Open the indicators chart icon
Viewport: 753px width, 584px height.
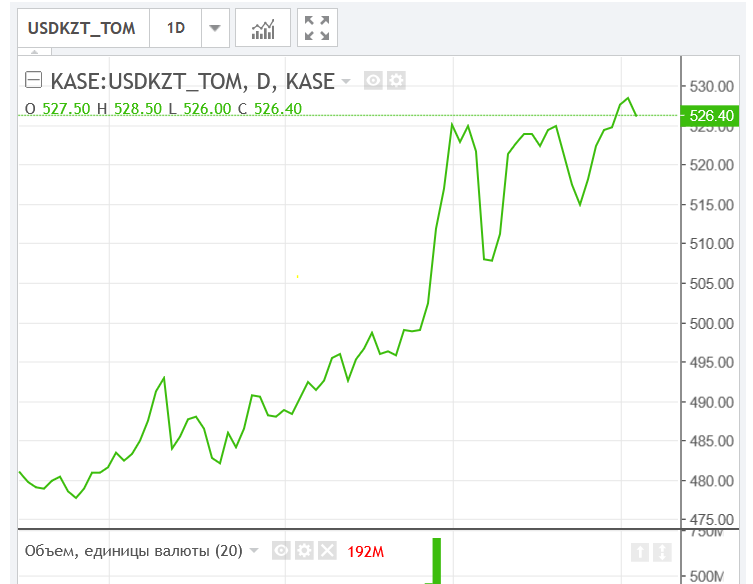(263, 28)
